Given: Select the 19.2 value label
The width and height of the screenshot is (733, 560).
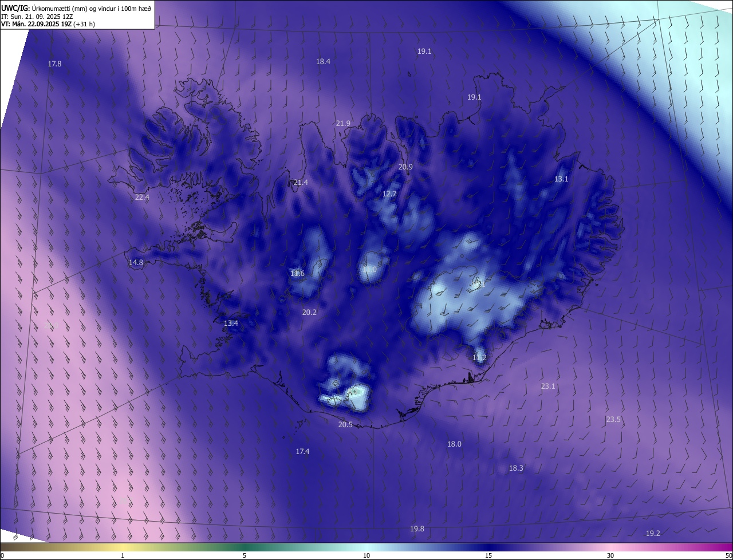Looking at the screenshot, I should pyautogui.click(x=653, y=534).
